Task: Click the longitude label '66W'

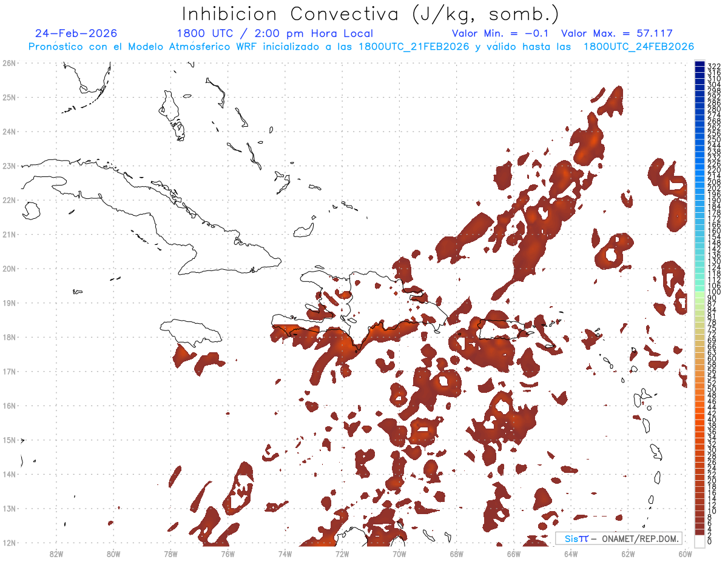Action: [x=514, y=554]
